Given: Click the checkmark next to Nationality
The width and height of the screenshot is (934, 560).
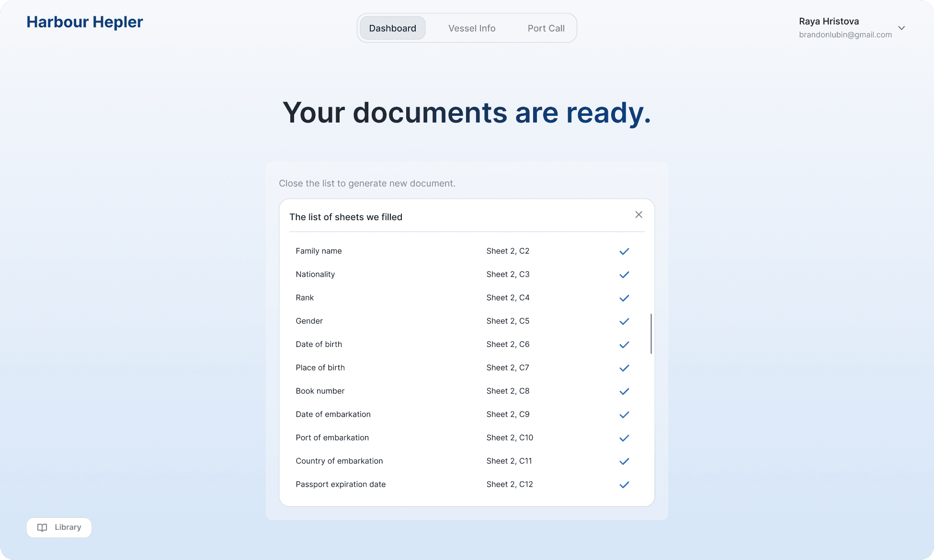Looking at the screenshot, I should [624, 274].
